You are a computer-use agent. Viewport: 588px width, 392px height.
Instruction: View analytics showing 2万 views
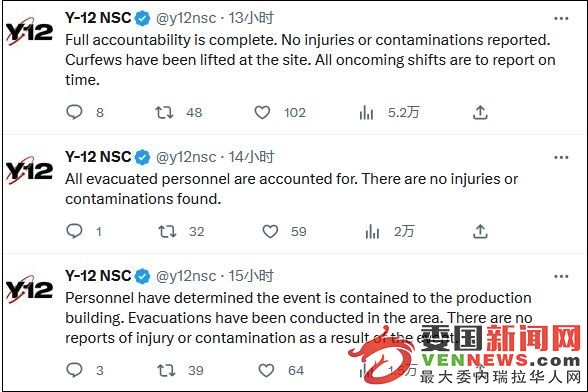click(x=372, y=231)
